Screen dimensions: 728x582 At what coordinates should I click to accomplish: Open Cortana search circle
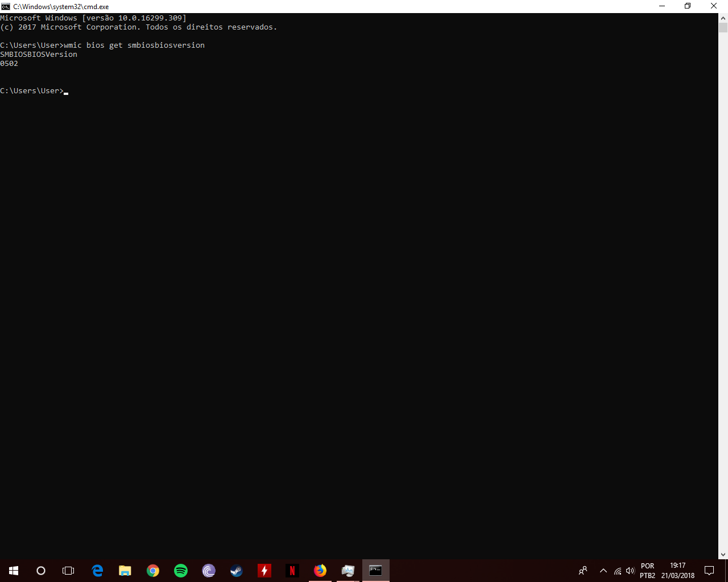coord(41,571)
